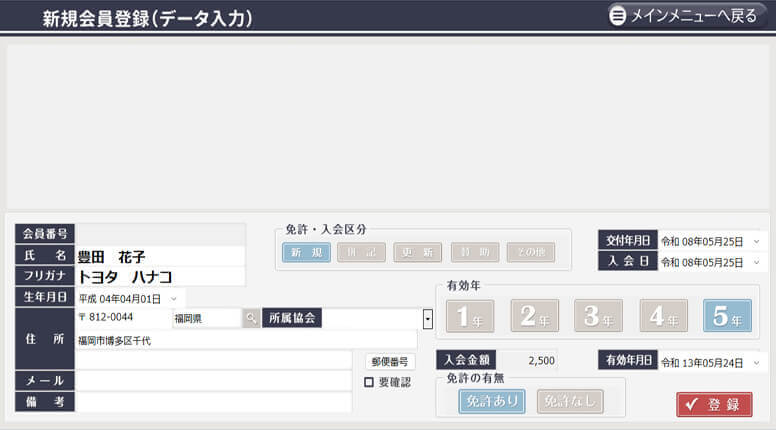Image resolution: width=776 pixels, height=430 pixels.
Task: Click the menu icon beside メインメニューへ戻る
Action: pyautogui.click(x=617, y=16)
